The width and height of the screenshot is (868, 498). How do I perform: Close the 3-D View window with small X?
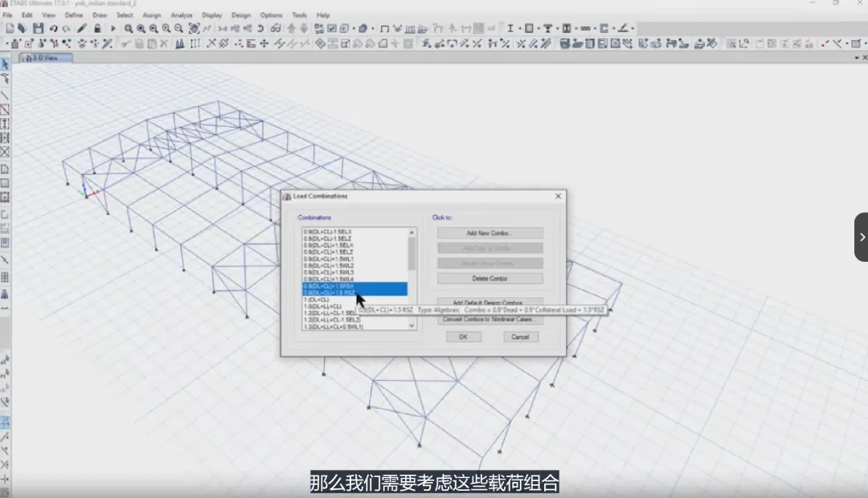(865, 58)
